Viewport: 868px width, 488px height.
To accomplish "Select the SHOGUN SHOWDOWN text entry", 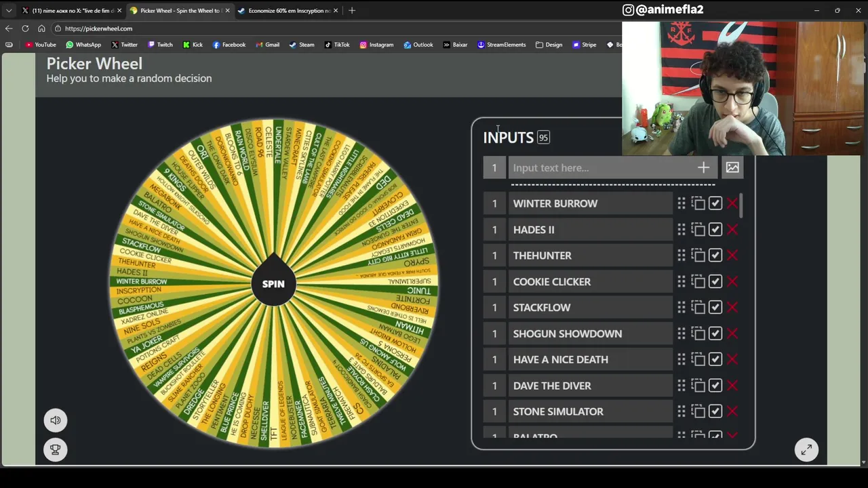I will point(591,333).
